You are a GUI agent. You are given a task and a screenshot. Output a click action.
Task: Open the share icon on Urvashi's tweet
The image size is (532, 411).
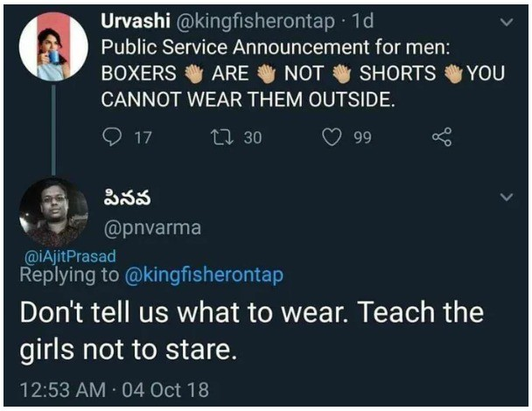coord(444,136)
